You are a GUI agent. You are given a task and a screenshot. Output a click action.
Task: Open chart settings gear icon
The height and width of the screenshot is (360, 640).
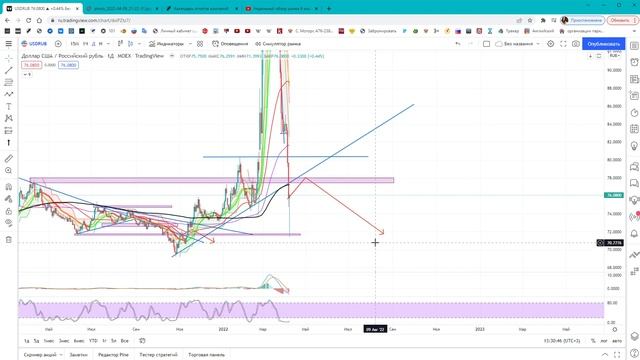click(551, 44)
